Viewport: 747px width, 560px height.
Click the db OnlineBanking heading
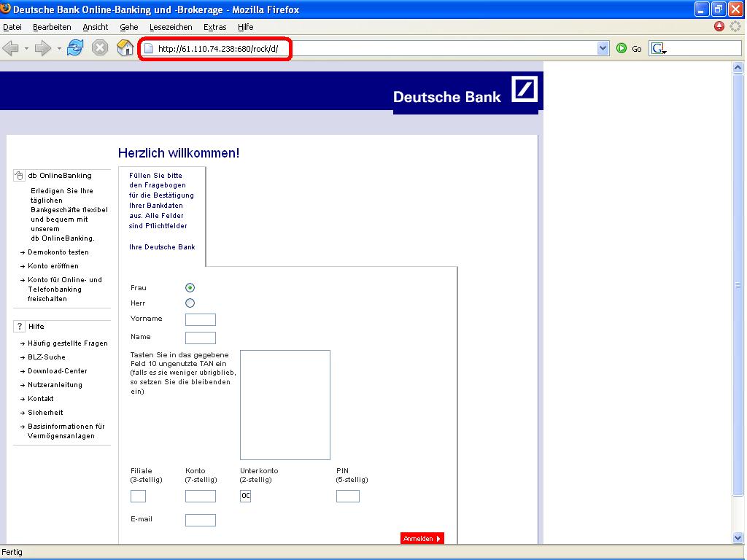[60, 175]
